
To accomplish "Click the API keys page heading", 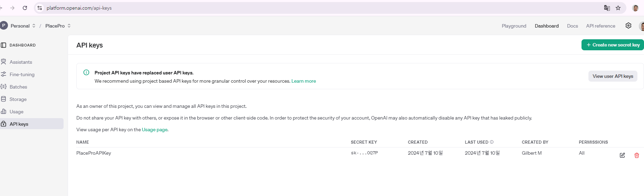I will pos(89,45).
